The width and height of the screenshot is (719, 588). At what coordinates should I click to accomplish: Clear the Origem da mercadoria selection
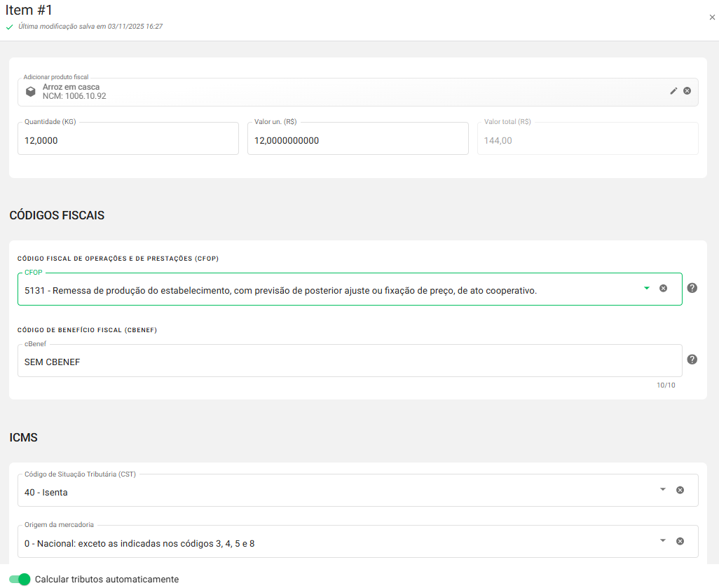click(x=680, y=541)
